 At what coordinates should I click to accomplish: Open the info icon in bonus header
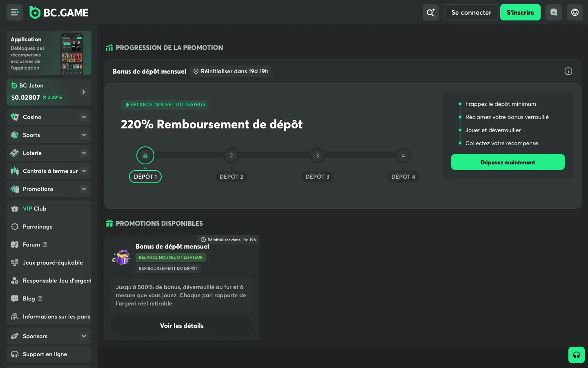(568, 71)
